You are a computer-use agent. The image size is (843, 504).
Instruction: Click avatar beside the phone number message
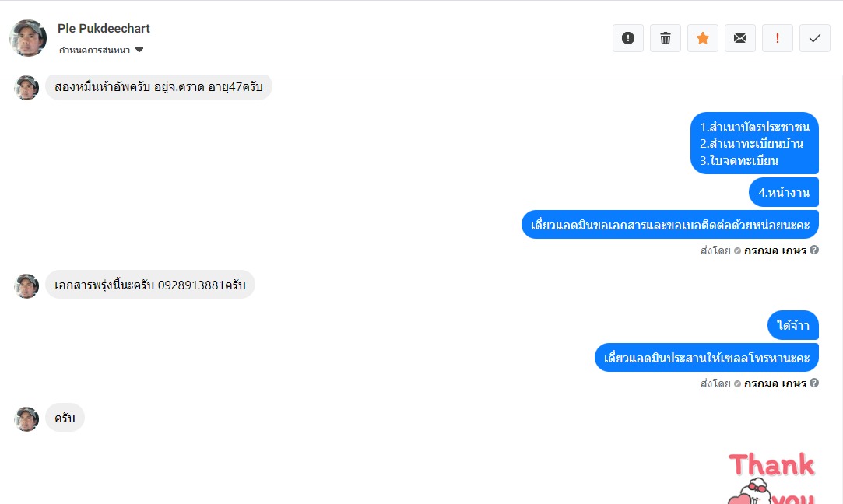pos(26,286)
